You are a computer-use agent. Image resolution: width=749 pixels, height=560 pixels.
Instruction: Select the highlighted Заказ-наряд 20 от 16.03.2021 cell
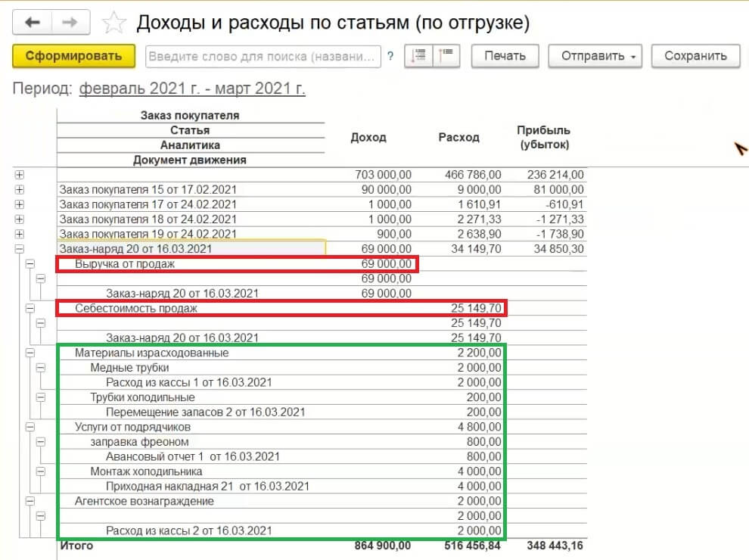pyautogui.click(x=191, y=249)
